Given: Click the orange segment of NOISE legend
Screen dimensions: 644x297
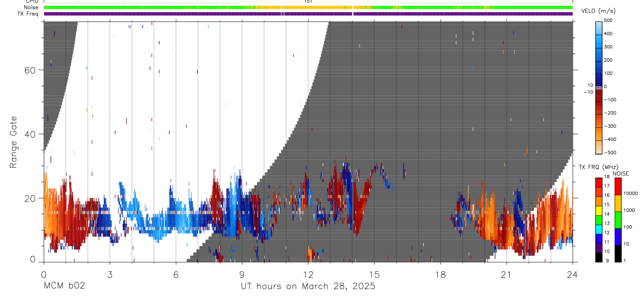Looking at the screenshot, I should click(618, 203).
